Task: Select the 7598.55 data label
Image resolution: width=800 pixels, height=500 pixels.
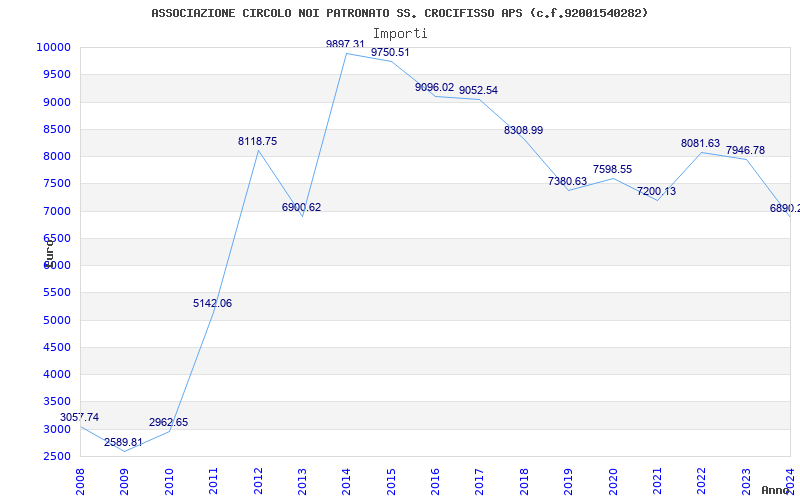Action: (x=612, y=169)
